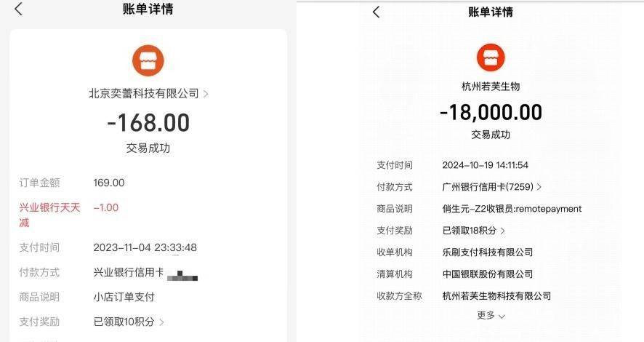Screen dimensions: 644x342
Task: Go back using left bill's back arrow
Action: pos(18,9)
